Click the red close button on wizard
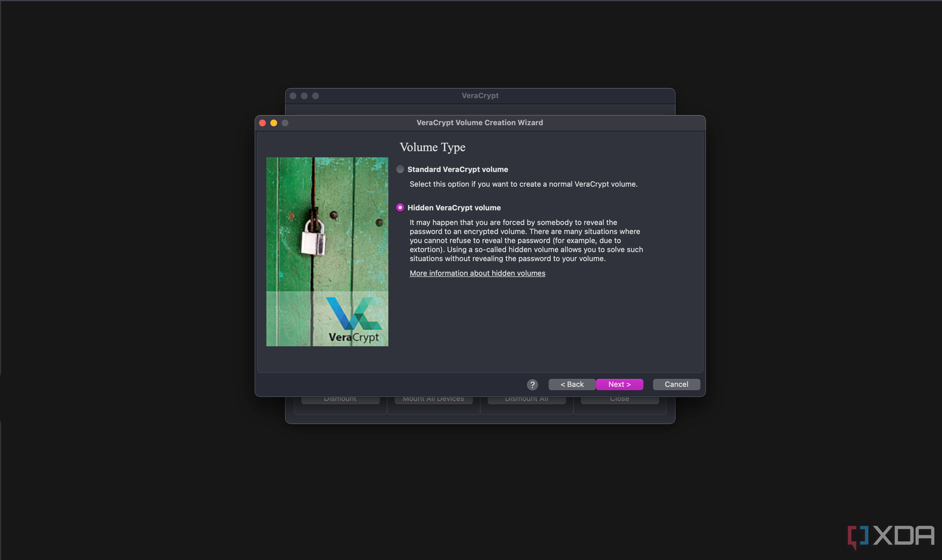 [264, 123]
